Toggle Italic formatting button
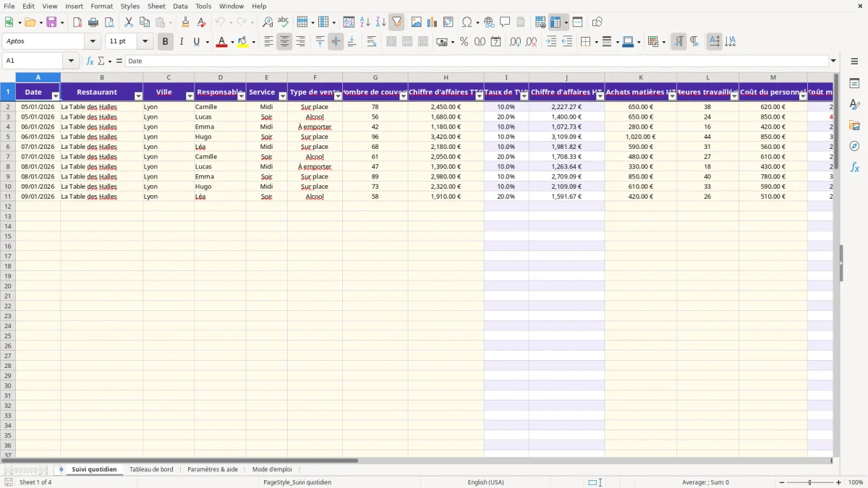 coord(181,42)
